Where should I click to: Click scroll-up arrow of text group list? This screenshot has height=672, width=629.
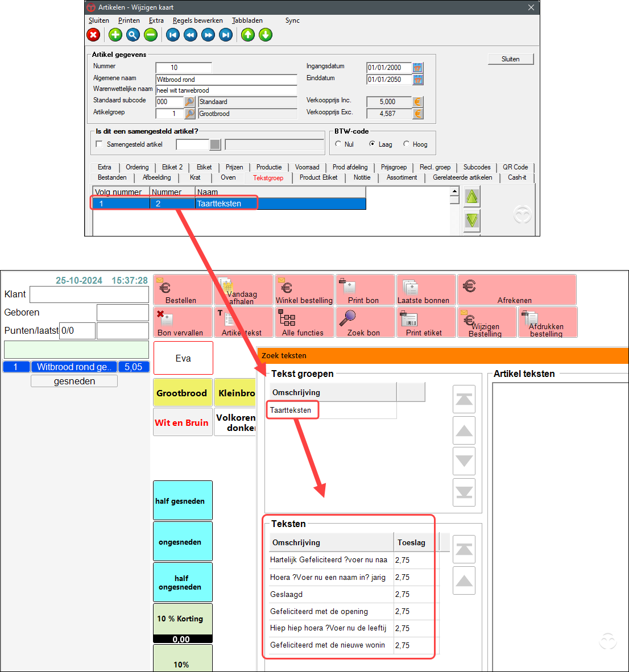[x=454, y=191]
